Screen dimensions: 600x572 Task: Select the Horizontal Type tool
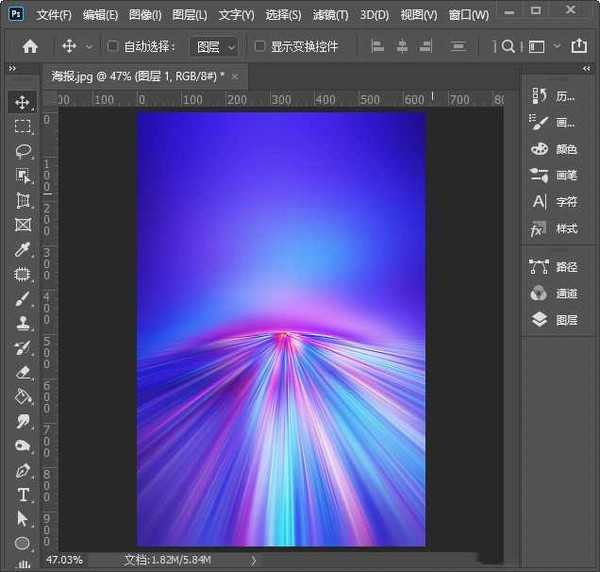pyautogui.click(x=23, y=495)
